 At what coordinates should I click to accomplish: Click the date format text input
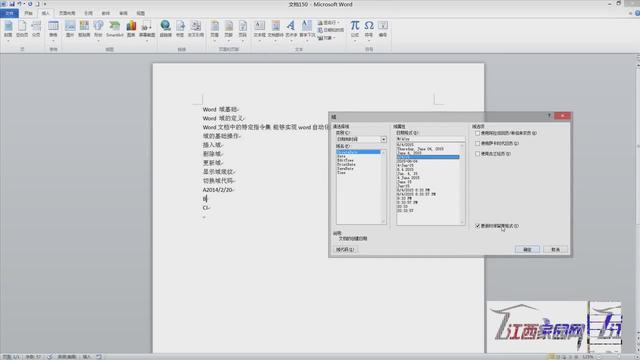(x=430, y=139)
